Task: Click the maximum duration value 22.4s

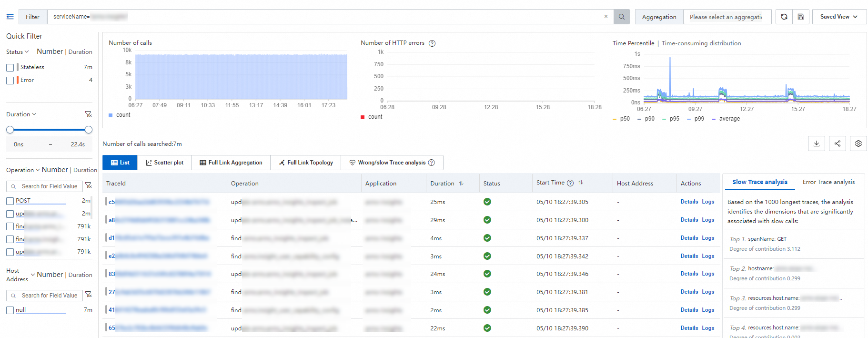Action: [78, 144]
